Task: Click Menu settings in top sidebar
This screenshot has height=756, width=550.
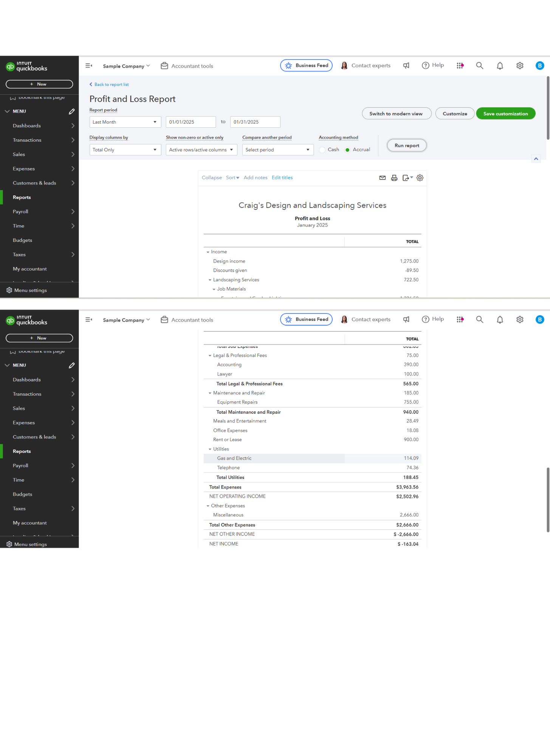Action: pyautogui.click(x=27, y=290)
